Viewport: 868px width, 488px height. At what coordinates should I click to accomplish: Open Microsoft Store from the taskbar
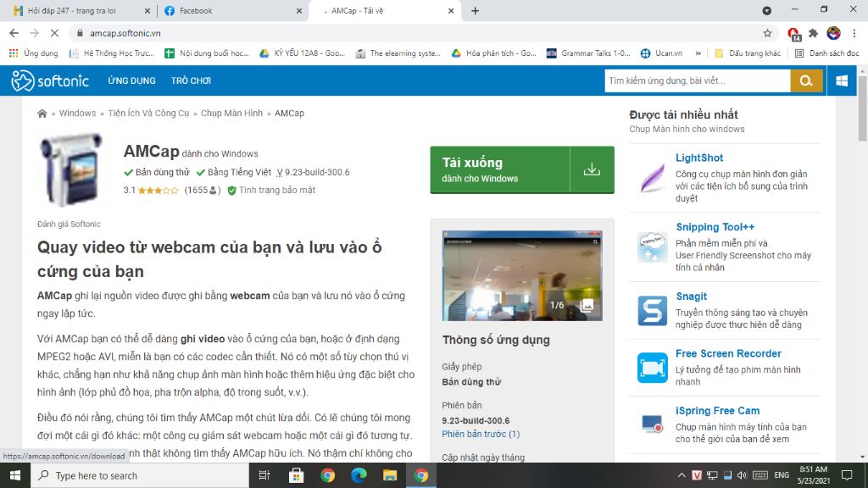pyautogui.click(x=296, y=475)
